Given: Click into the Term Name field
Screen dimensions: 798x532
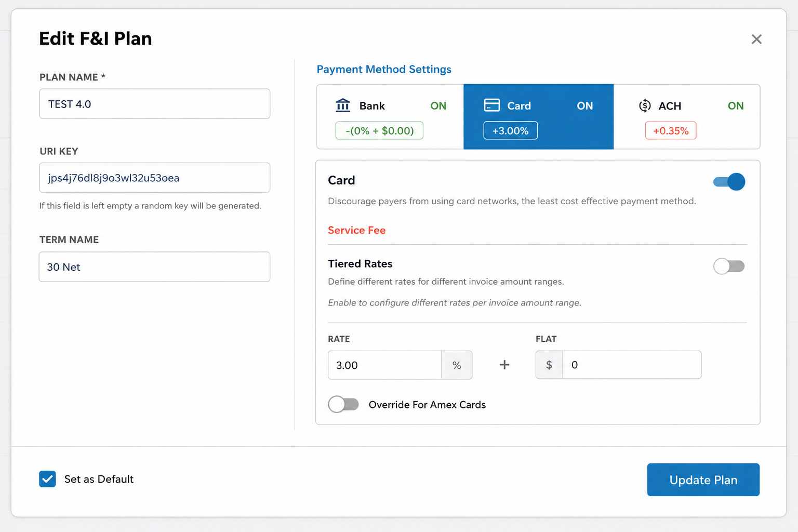Looking at the screenshot, I should (155, 267).
